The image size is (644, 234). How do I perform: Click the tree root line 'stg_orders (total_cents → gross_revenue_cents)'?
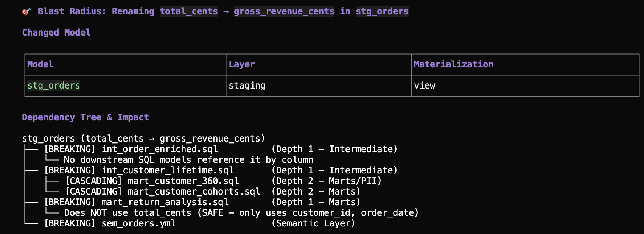point(144,139)
